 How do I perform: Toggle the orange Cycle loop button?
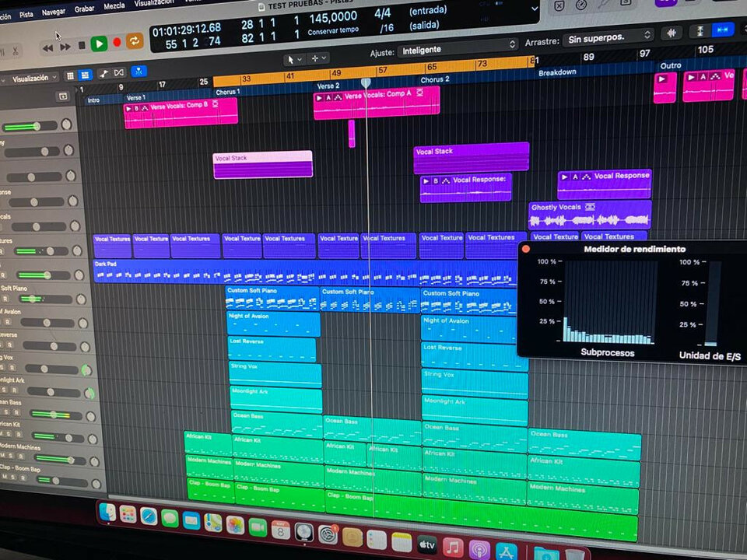click(135, 41)
